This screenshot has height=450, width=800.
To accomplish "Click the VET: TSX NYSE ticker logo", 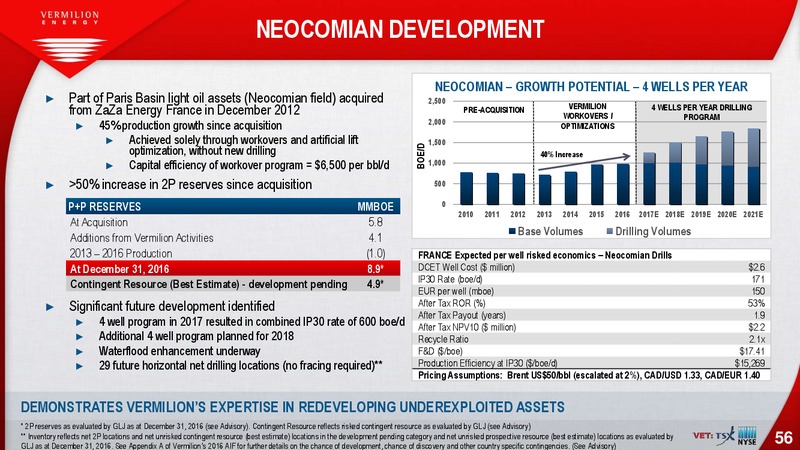I will [x=726, y=437].
